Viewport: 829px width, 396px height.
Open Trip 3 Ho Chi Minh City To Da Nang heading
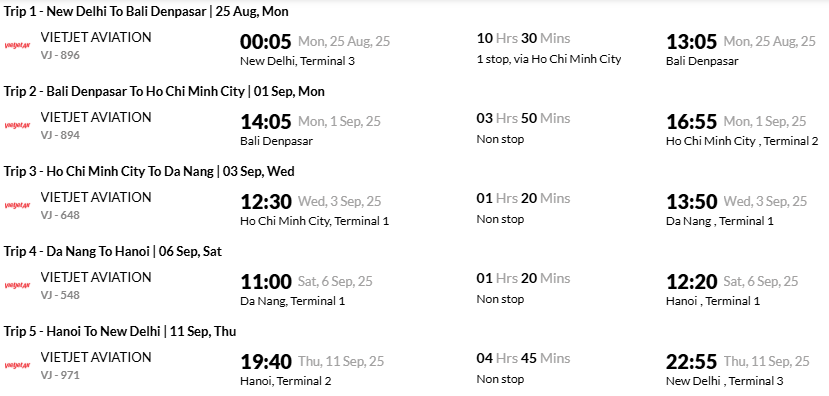[x=149, y=171]
